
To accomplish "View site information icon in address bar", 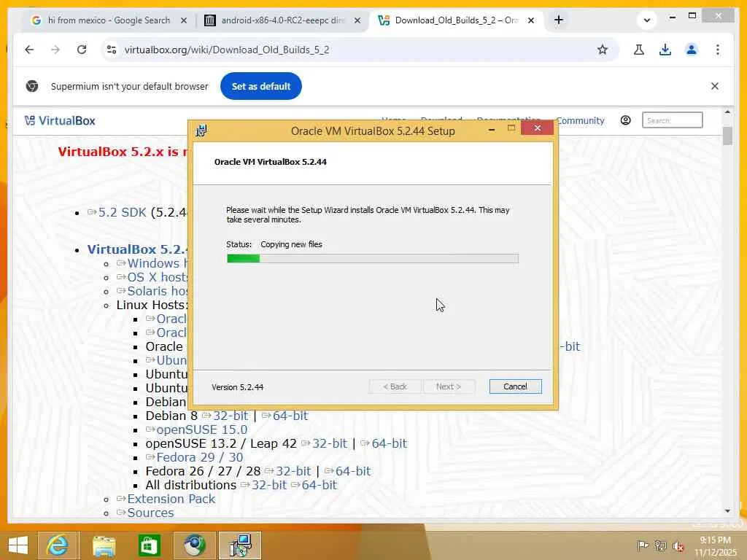I will (x=112, y=50).
